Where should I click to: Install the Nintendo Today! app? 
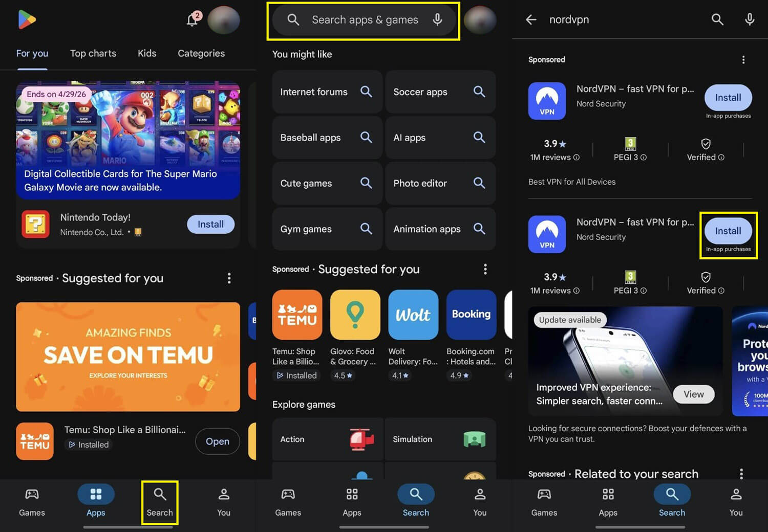pyautogui.click(x=210, y=224)
